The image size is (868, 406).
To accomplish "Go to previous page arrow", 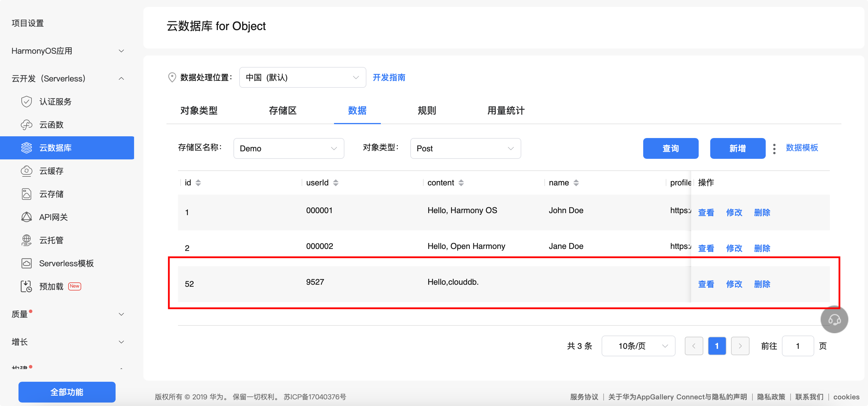I will point(694,346).
